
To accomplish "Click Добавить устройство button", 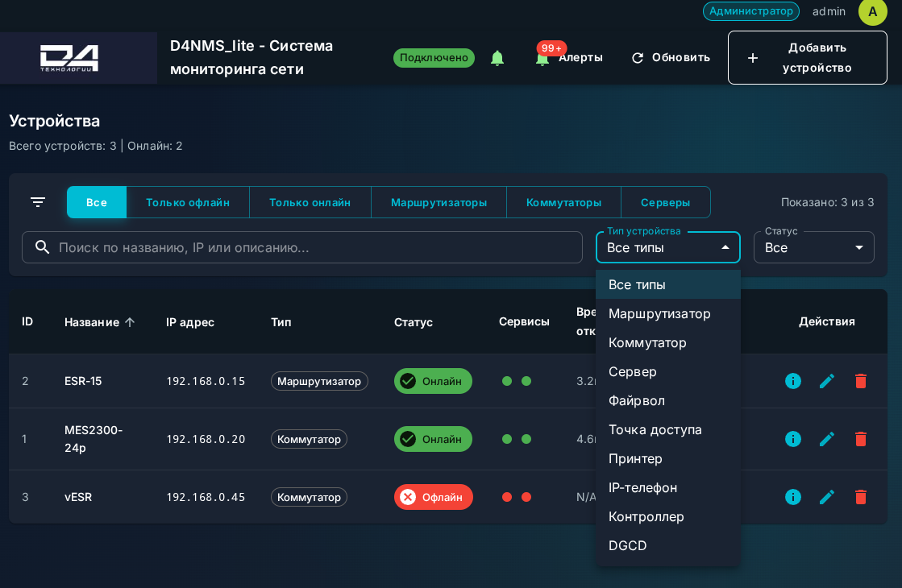I will (x=807, y=57).
